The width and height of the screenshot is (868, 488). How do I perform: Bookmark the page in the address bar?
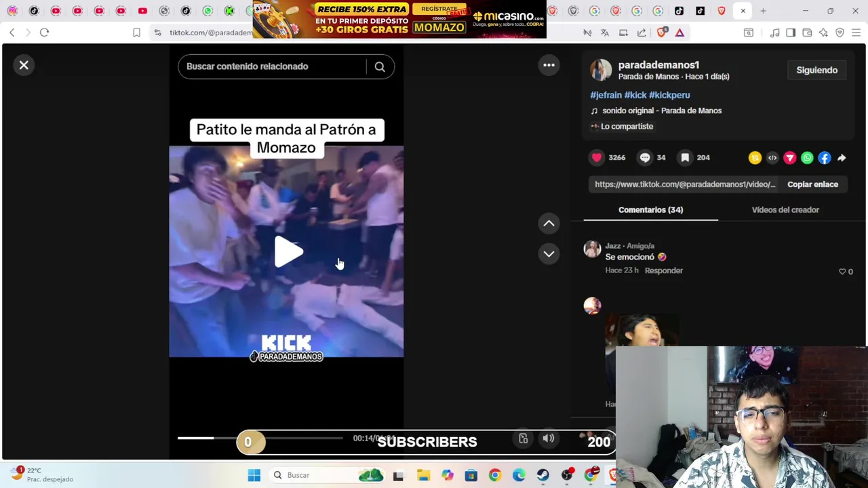tap(136, 33)
